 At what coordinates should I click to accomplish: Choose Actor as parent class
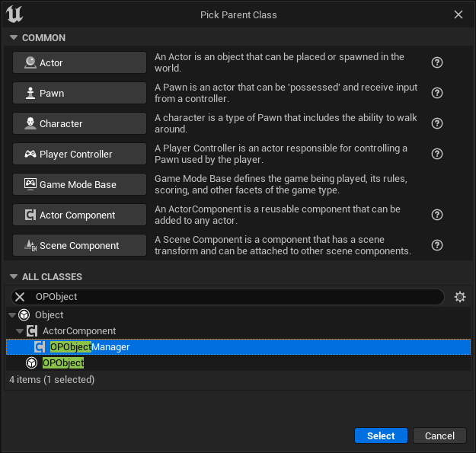pos(79,62)
